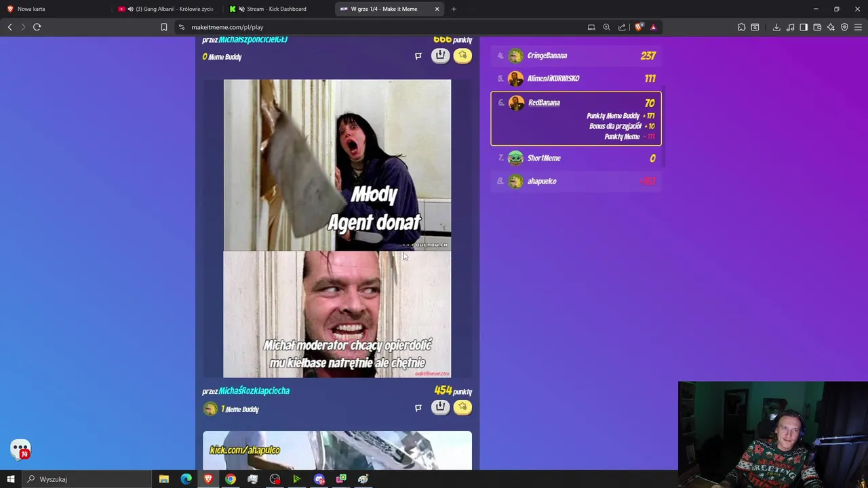Click the leaderboard scrollbar

click(663, 128)
